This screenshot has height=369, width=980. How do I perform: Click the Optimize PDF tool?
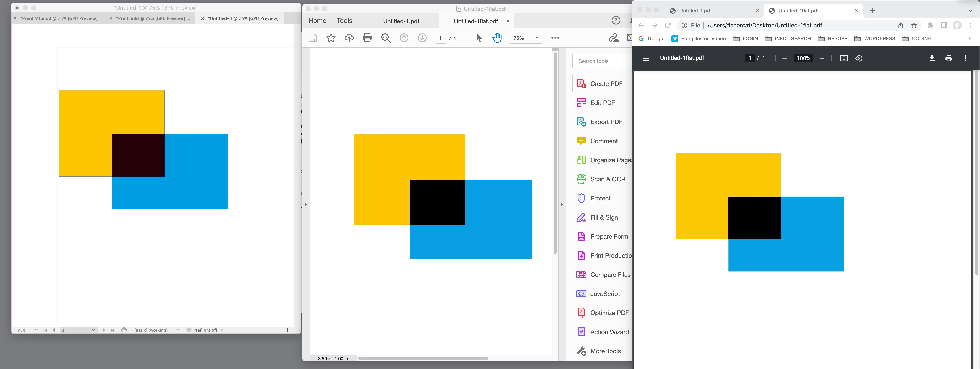(609, 313)
